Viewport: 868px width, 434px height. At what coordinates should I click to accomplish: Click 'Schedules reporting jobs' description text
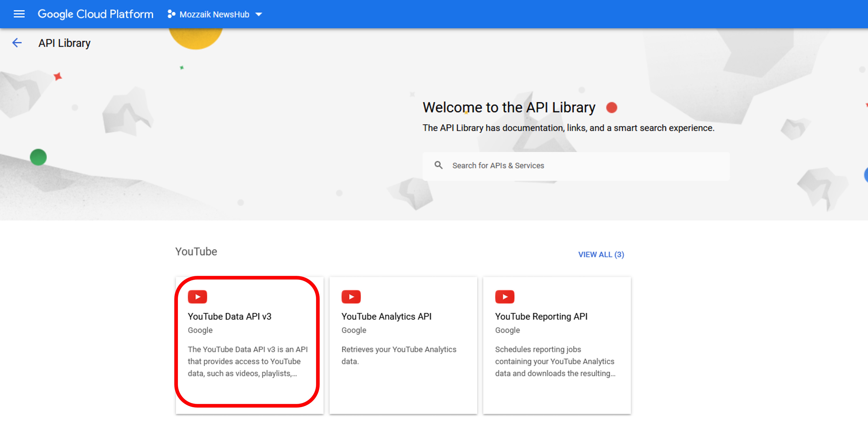[x=555, y=362]
